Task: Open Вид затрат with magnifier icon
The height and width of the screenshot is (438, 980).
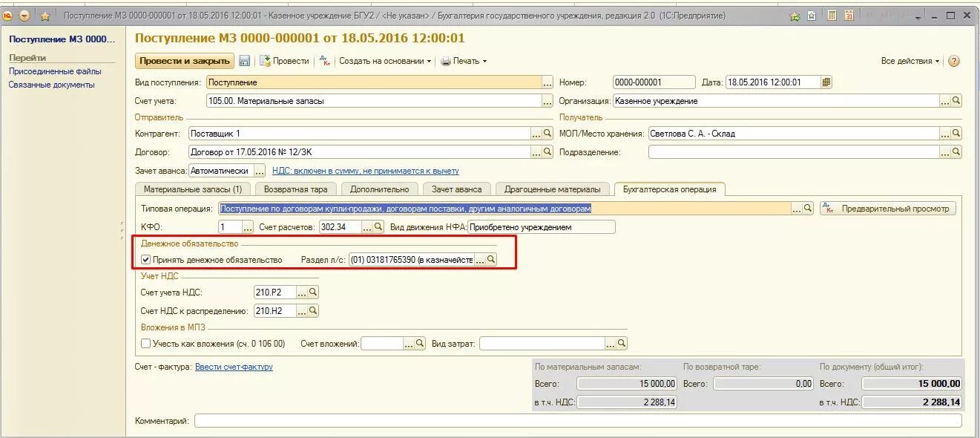Action: 622,344
